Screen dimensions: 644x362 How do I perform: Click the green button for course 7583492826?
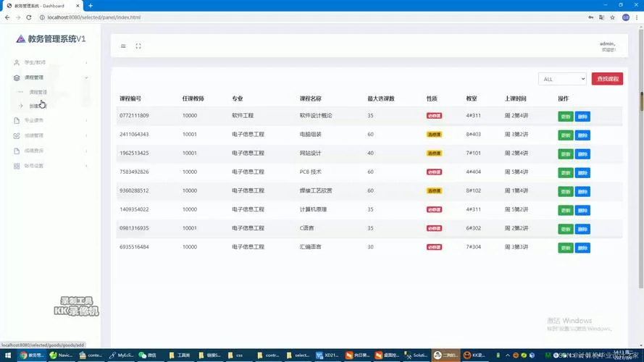(x=566, y=173)
